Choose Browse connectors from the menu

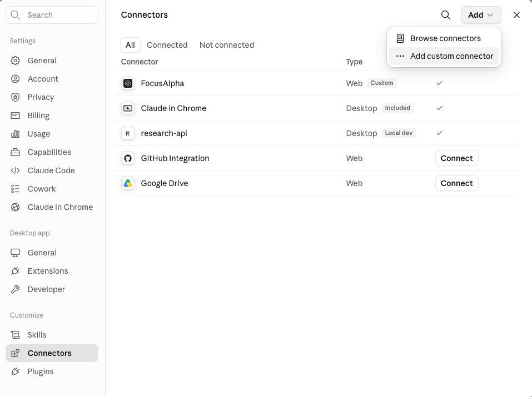point(444,38)
